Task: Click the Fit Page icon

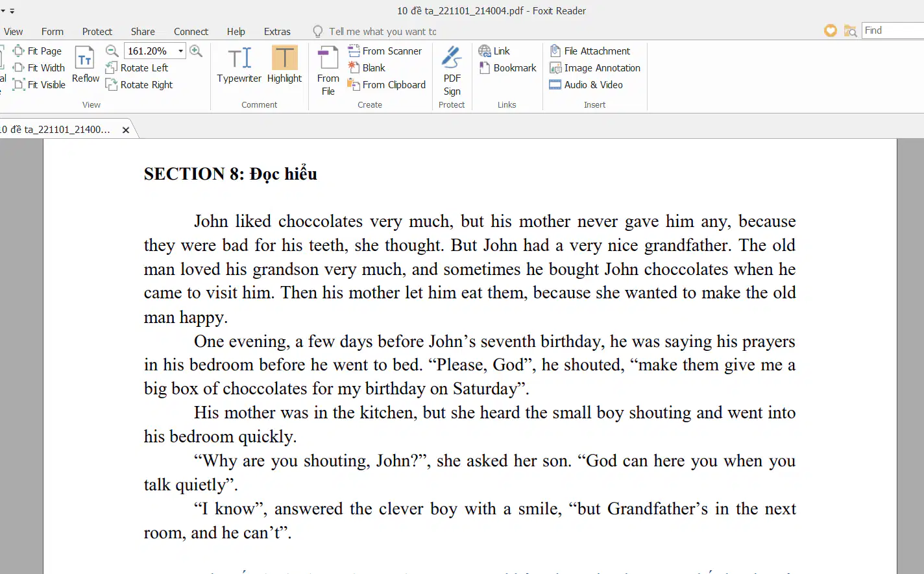Action: click(x=19, y=51)
